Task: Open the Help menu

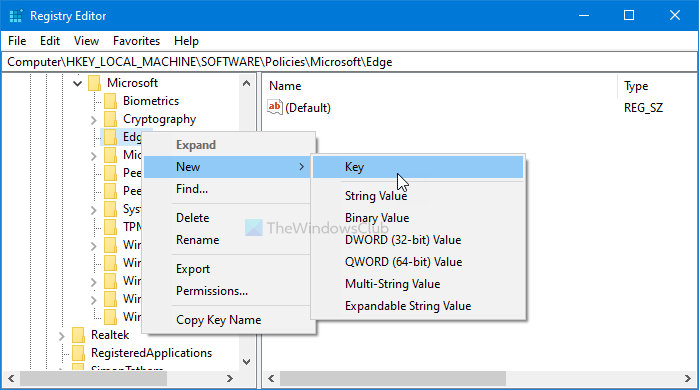Action: [x=186, y=41]
